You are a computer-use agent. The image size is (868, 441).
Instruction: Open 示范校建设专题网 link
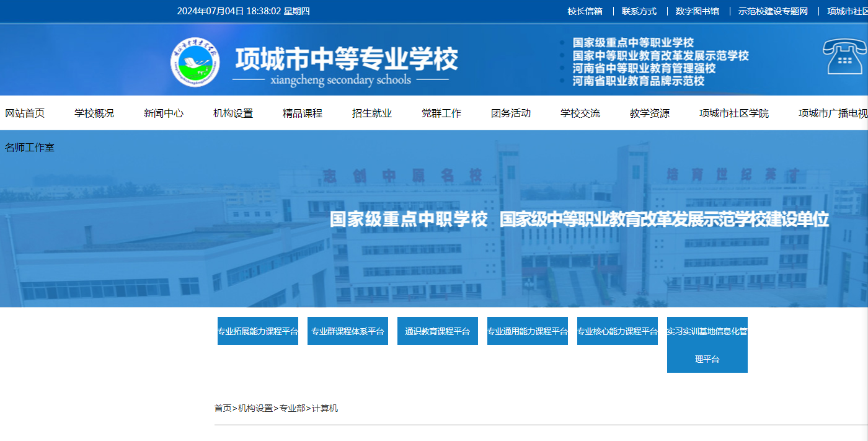point(773,11)
